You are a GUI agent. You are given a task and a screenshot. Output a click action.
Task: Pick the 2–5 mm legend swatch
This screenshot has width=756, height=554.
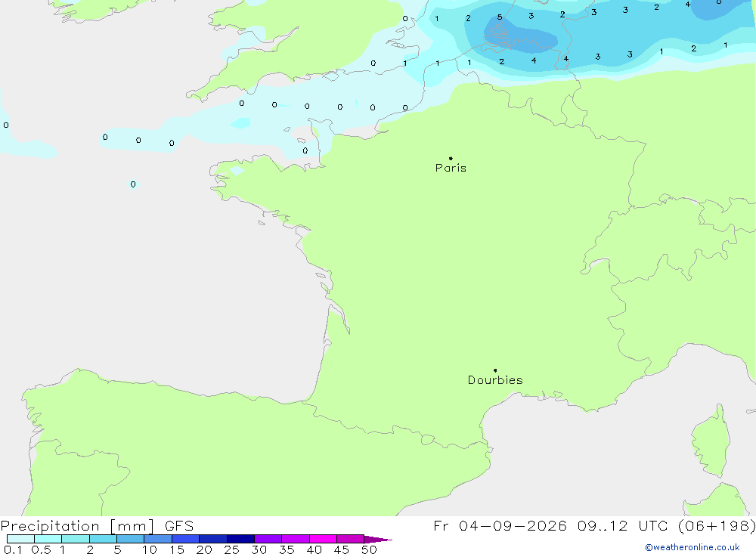[x=103, y=539]
